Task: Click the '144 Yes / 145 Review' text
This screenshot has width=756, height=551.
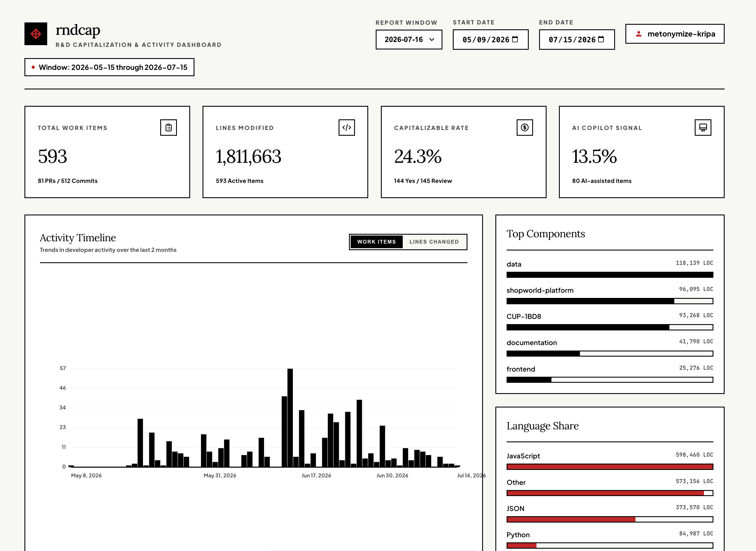Action: (423, 181)
